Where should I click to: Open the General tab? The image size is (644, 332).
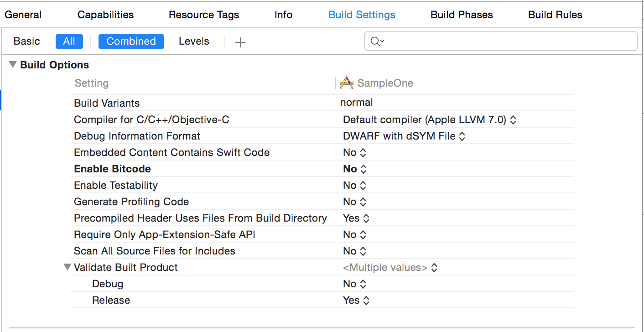click(23, 15)
